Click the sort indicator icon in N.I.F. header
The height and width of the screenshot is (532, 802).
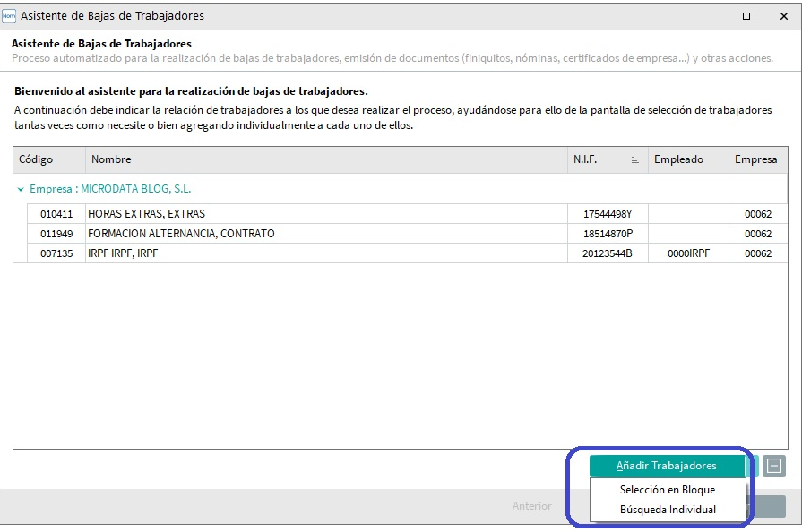(634, 160)
